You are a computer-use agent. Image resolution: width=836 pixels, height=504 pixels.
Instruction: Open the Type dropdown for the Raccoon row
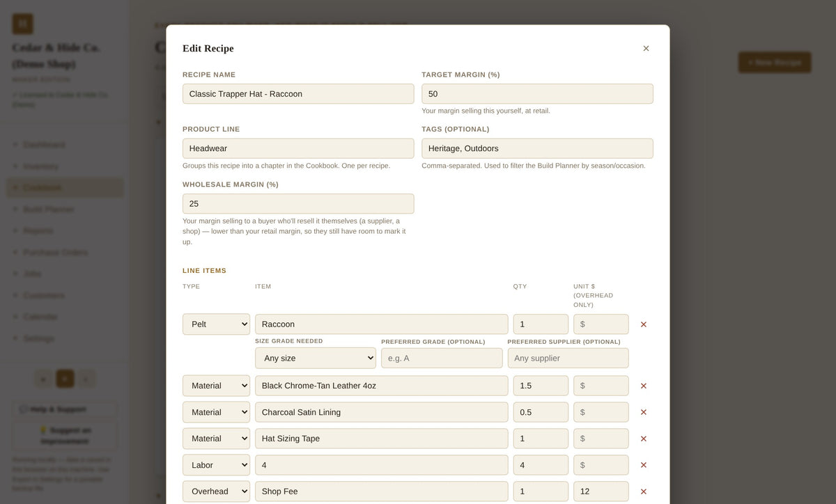click(216, 324)
